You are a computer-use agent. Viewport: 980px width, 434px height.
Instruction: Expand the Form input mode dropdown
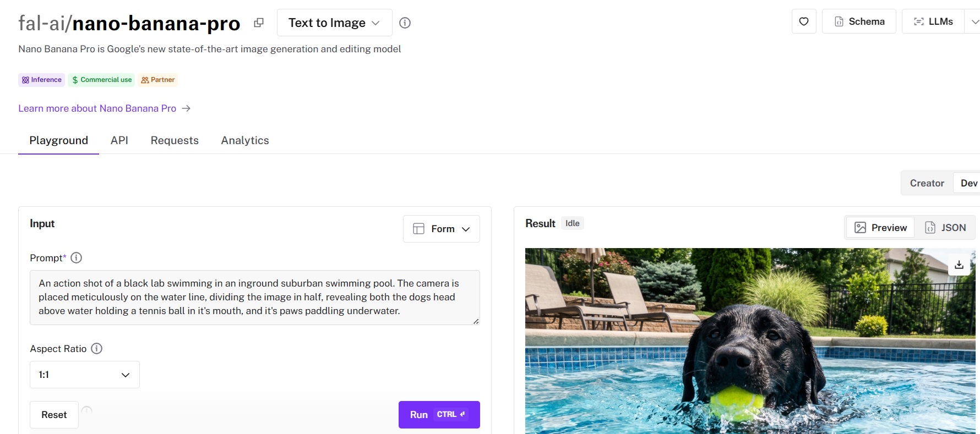point(441,229)
